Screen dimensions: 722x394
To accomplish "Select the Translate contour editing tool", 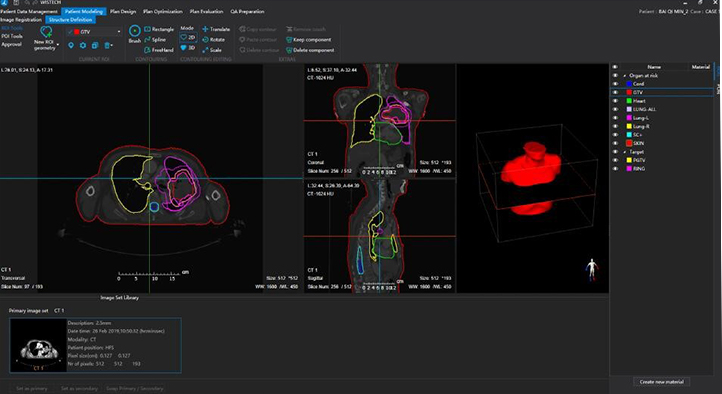I will tap(216, 29).
